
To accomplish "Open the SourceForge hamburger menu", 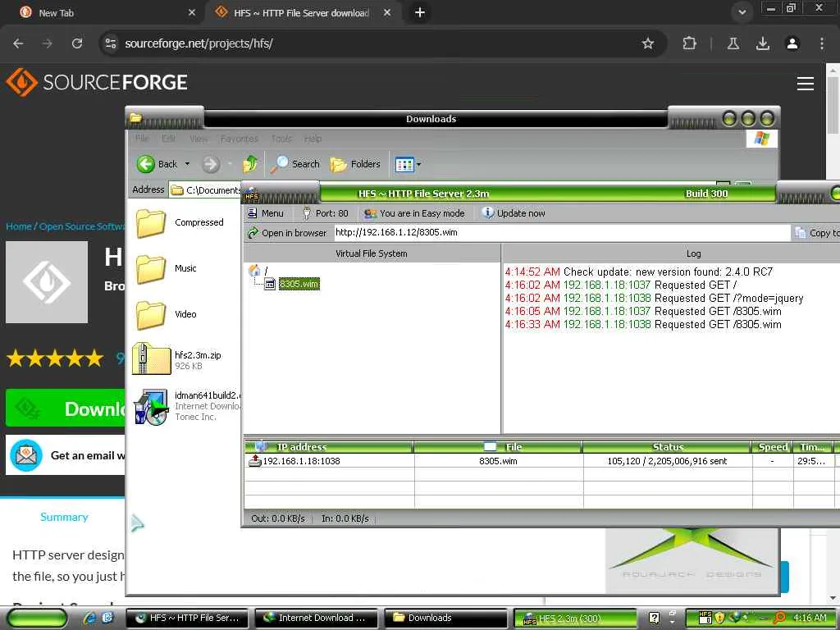I will [806, 84].
